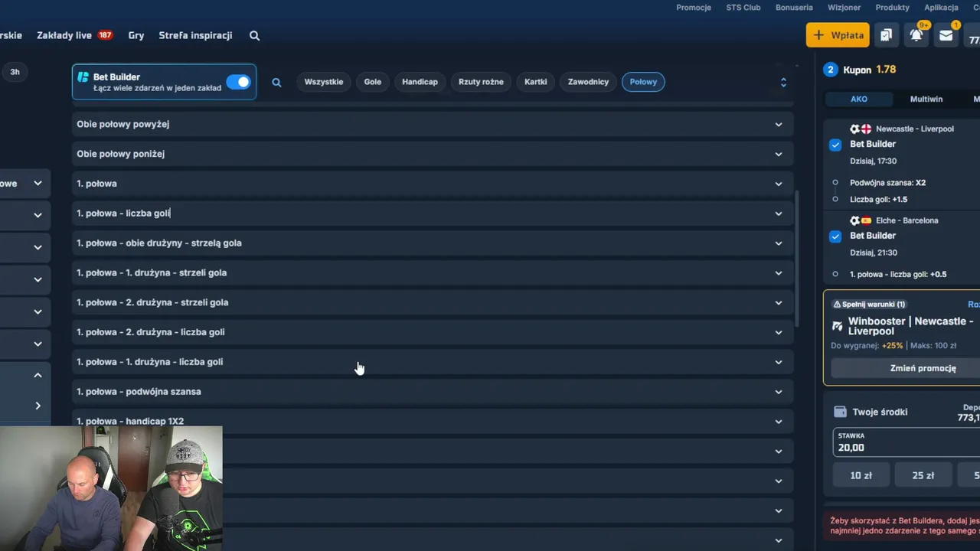Expand the 1. połowa market row
980x551 pixels.
coord(433,184)
